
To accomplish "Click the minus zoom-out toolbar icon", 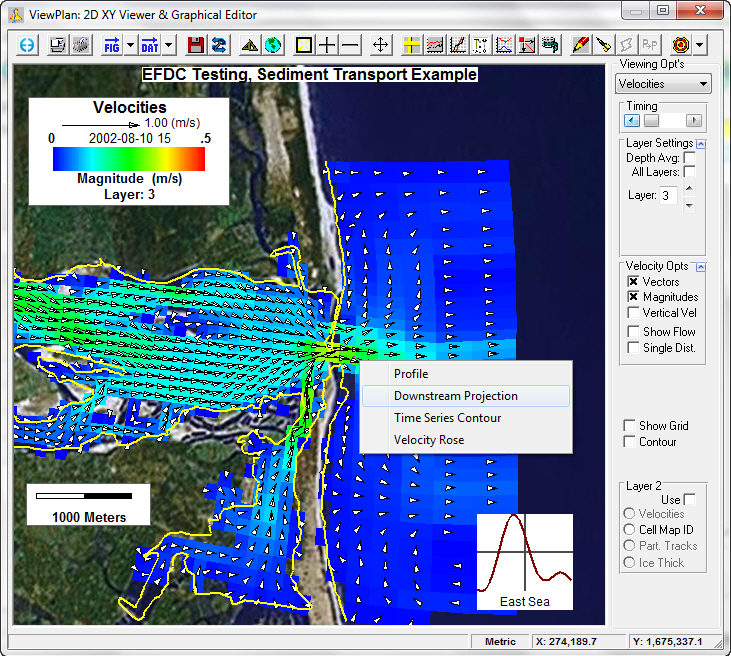I will point(350,45).
